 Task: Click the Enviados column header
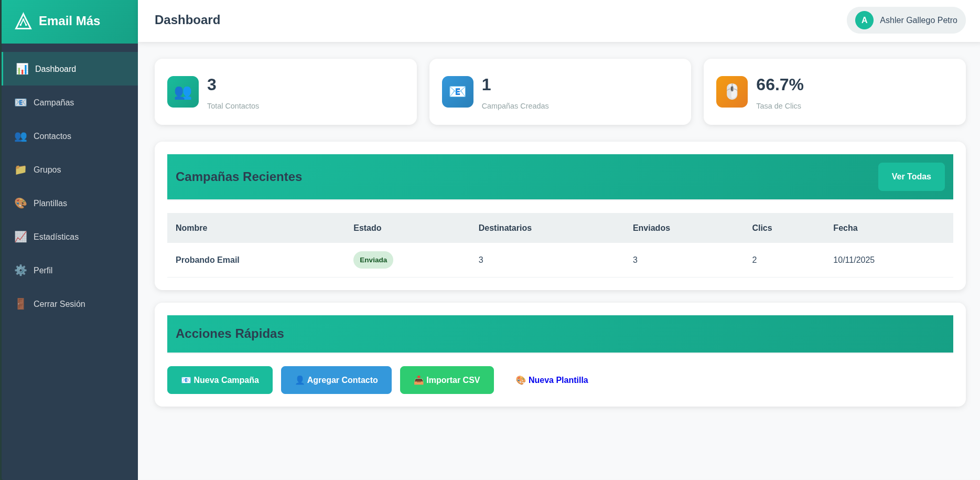coord(651,228)
